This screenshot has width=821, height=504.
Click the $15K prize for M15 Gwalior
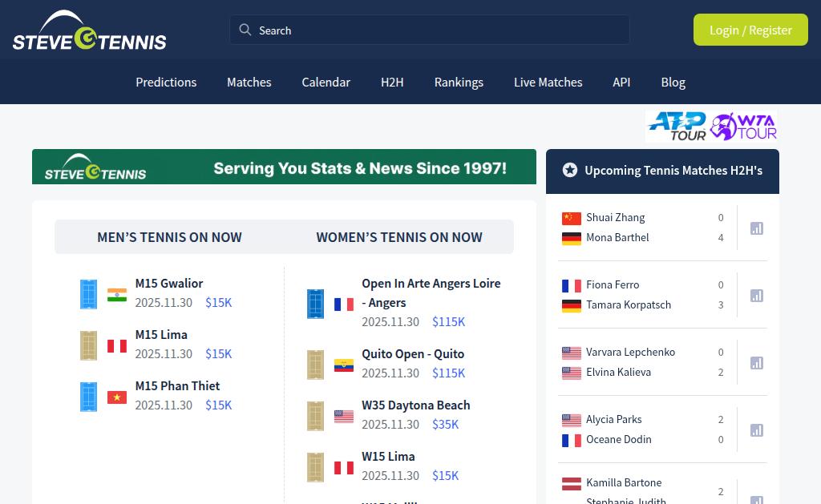tap(218, 303)
